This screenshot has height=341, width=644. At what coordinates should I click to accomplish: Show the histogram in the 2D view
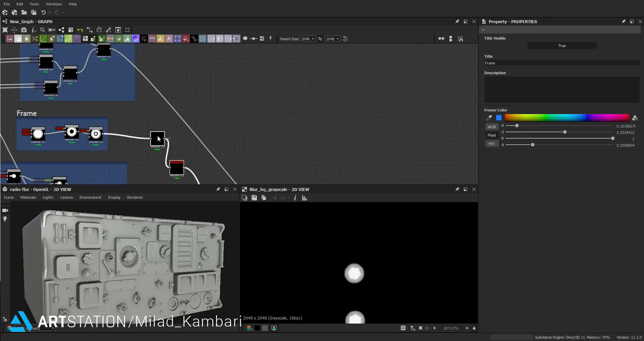[304, 198]
